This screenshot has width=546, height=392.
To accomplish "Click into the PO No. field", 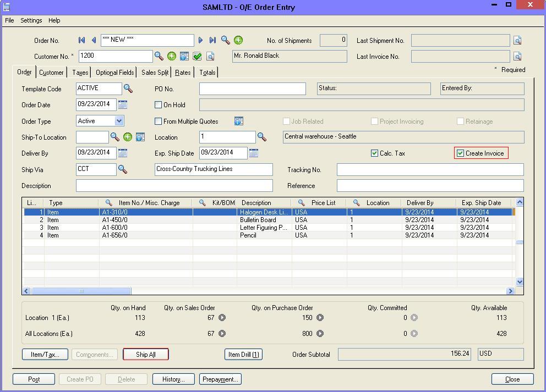I will [x=253, y=89].
